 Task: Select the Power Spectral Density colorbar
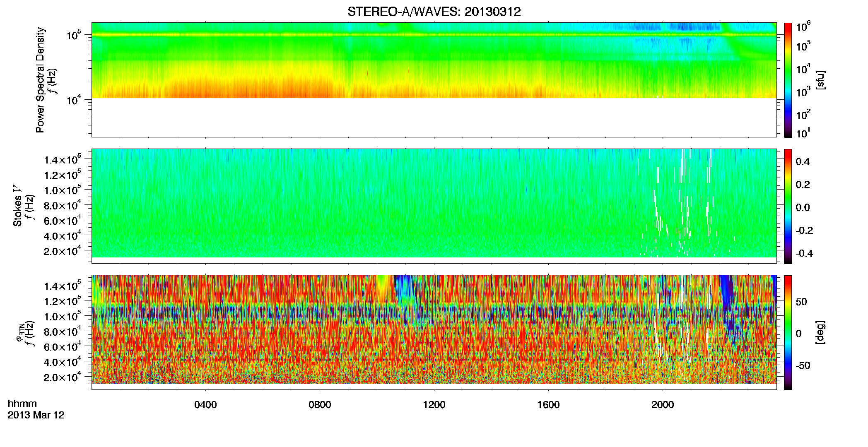(788, 80)
